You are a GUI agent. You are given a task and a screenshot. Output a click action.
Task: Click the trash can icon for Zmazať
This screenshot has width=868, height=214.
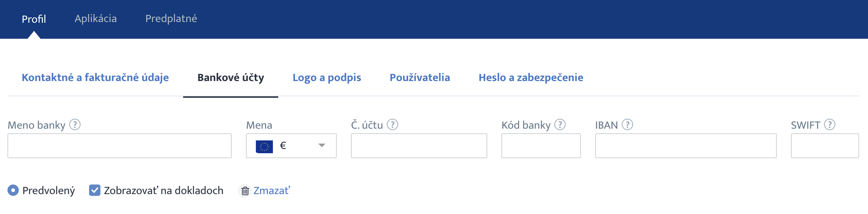pyautogui.click(x=245, y=191)
